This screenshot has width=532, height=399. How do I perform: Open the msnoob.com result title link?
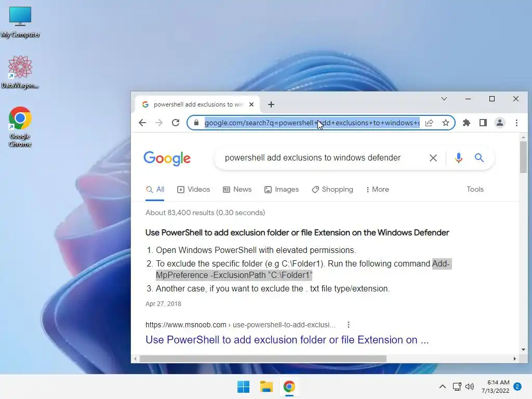[287, 340]
